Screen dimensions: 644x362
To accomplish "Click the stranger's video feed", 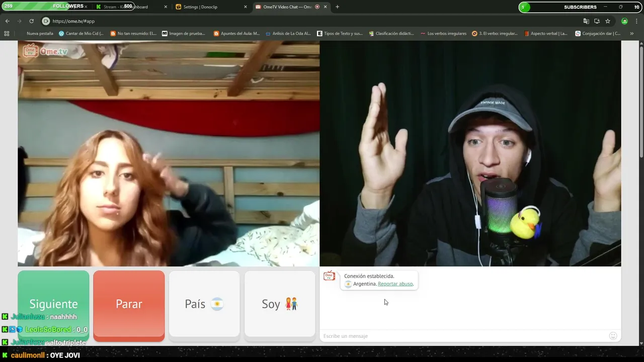I will pos(169,153).
